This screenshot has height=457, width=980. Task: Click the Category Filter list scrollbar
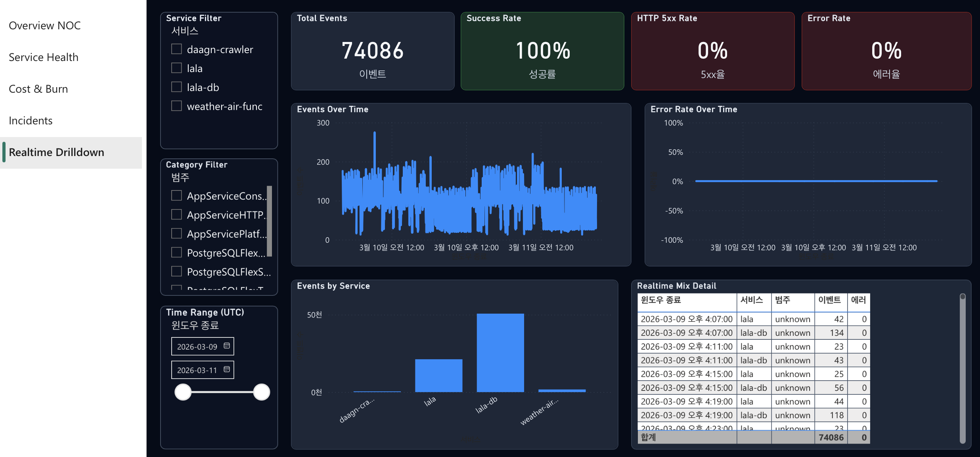270,221
